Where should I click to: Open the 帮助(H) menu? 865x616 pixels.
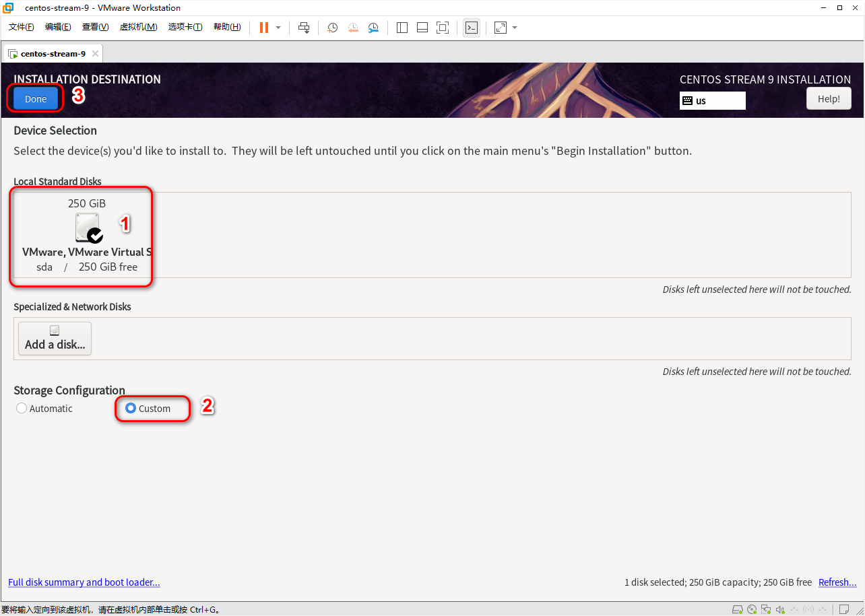pyautogui.click(x=227, y=27)
